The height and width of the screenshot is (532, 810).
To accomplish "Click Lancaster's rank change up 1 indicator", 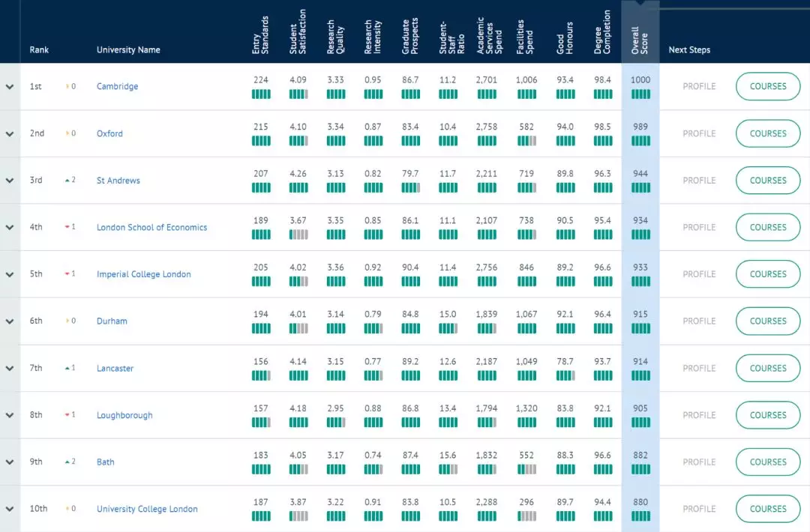I will click(x=70, y=368).
